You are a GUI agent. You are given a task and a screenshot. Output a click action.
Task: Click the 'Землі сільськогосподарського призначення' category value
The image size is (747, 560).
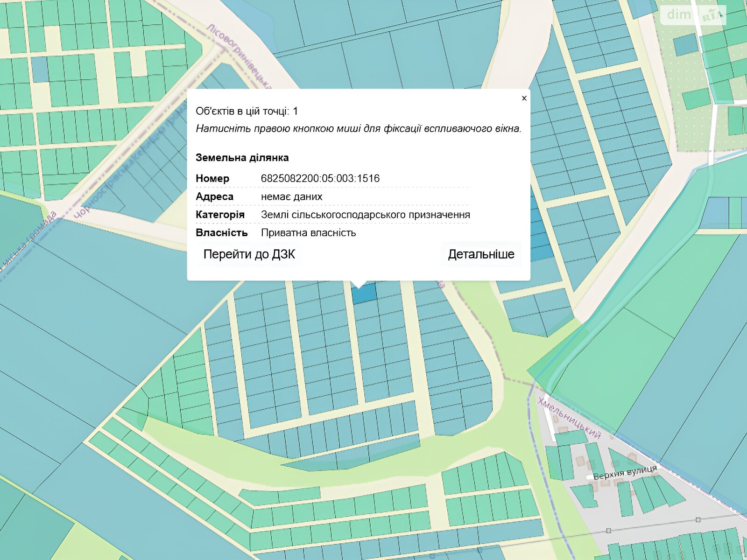tap(365, 215)
